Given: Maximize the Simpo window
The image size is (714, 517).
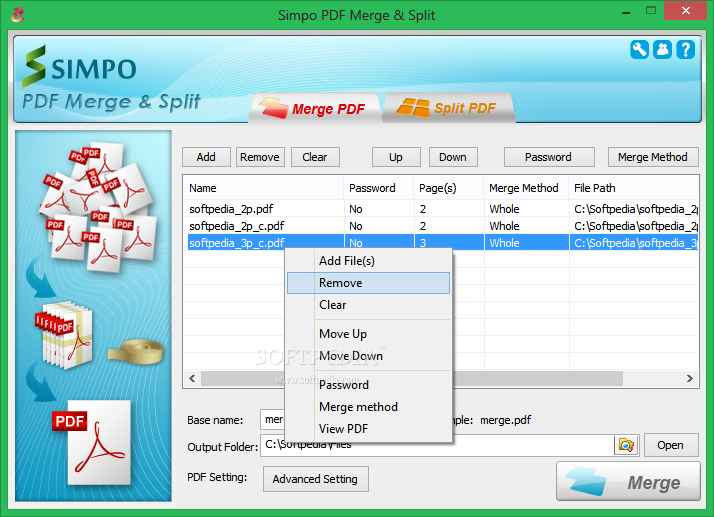Looking at the screenshot, I should click(651, 11).
